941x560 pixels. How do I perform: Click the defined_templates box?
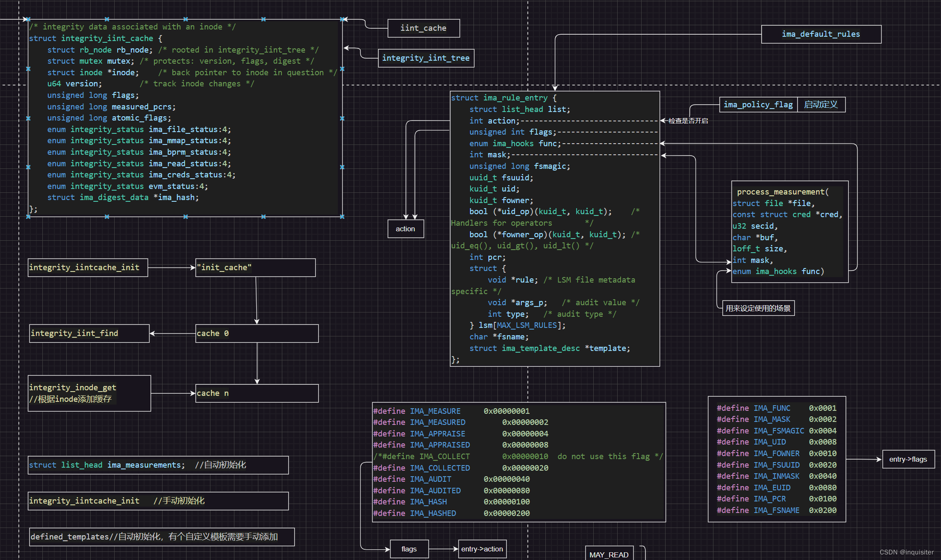162,537
